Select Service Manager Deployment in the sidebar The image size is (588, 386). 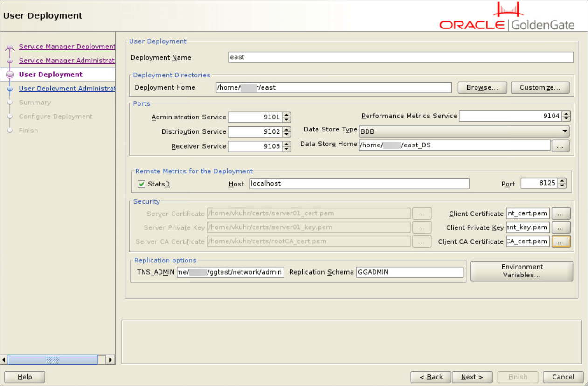[67, 46]
